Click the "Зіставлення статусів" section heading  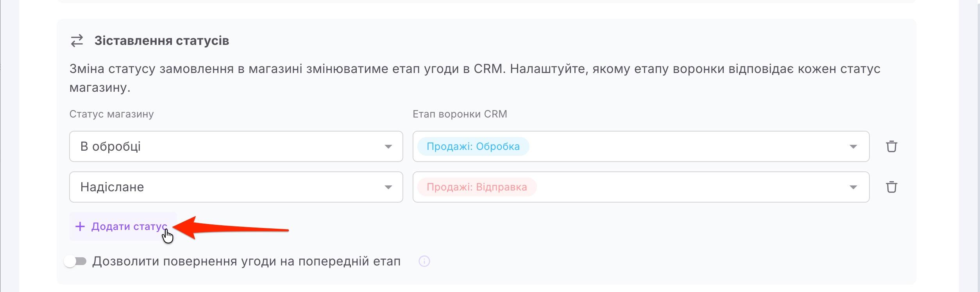pos(162,41)
